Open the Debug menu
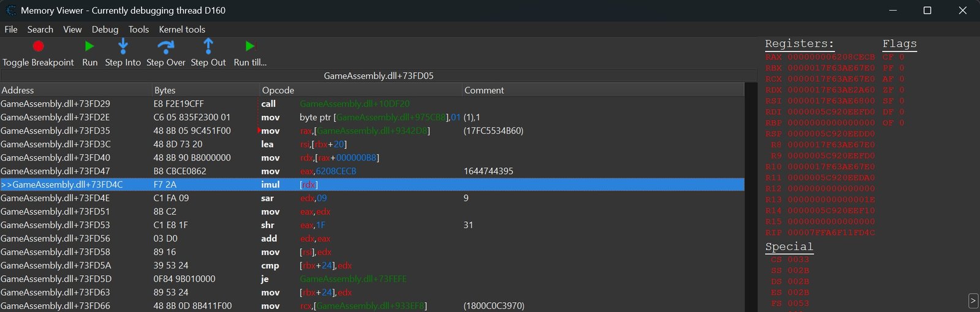980x312 pixels. (x=105, y=29)
